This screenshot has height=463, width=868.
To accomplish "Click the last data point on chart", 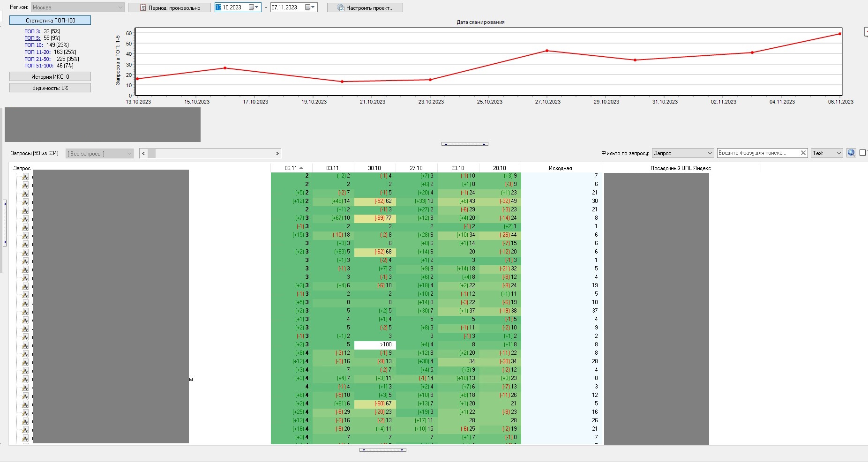I will (839, 34).
